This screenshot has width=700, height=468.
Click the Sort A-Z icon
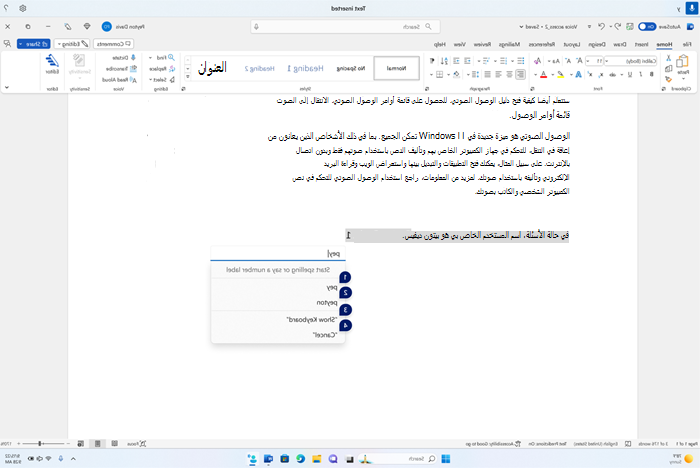[444, 61]
